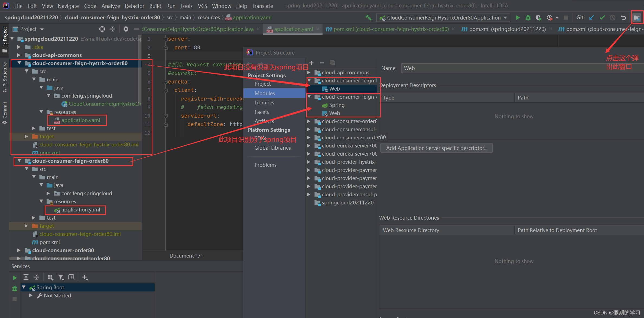Open the File menu

18,6
